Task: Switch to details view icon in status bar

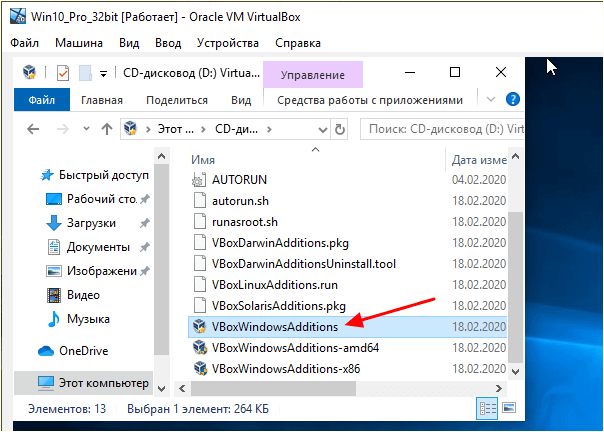Action: [x=487, y=408]
